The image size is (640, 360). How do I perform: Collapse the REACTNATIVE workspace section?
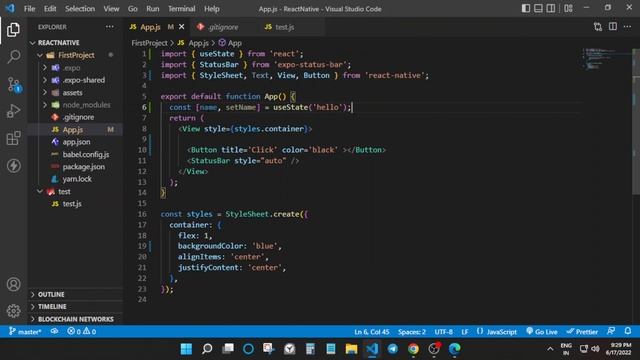pos(58,43)
